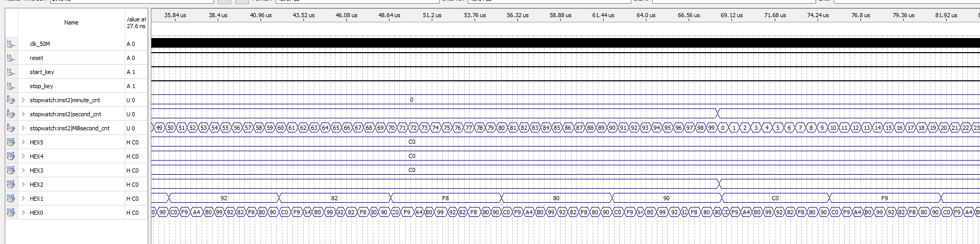
Task: Select the stop_key signal name
Action: (x=41, y=86)
